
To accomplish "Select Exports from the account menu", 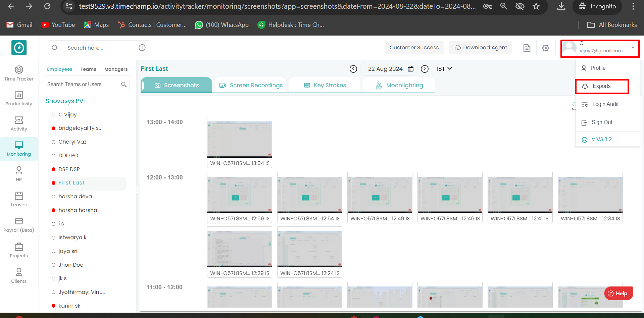I will (x=602, y=87).
